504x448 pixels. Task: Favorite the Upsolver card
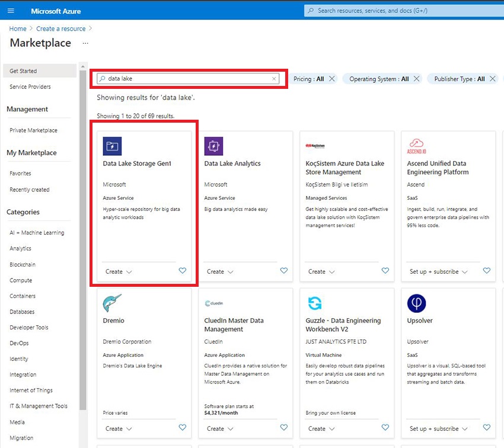(487, 427)
